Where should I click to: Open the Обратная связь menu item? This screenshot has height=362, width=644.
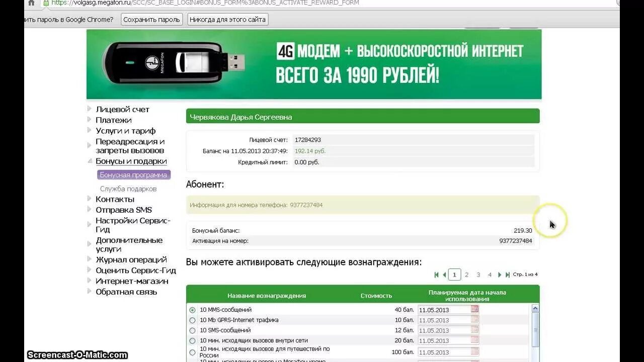[126, 292]
